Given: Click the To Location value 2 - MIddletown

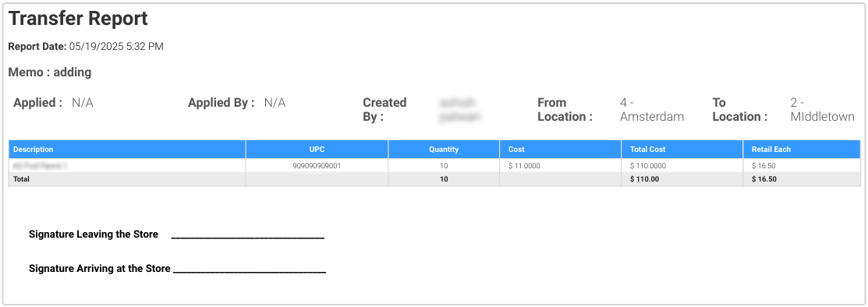Looking at the screenshot, I should point(822,110).
